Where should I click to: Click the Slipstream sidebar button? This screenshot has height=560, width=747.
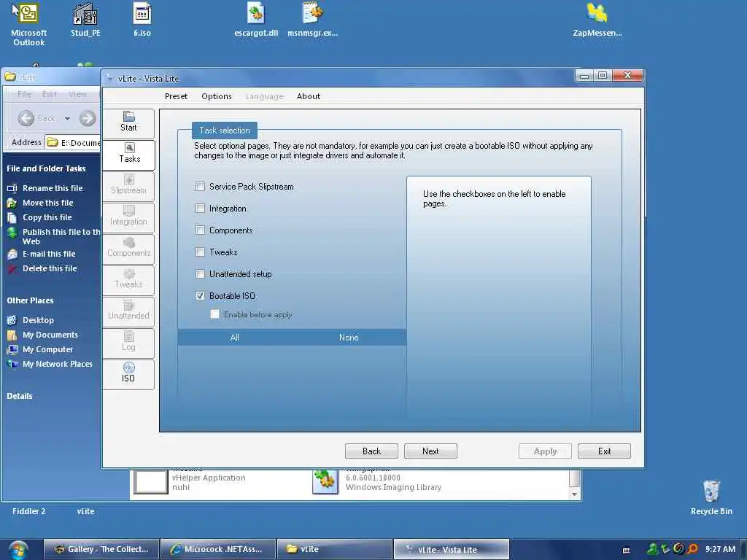tap(128, 186)
